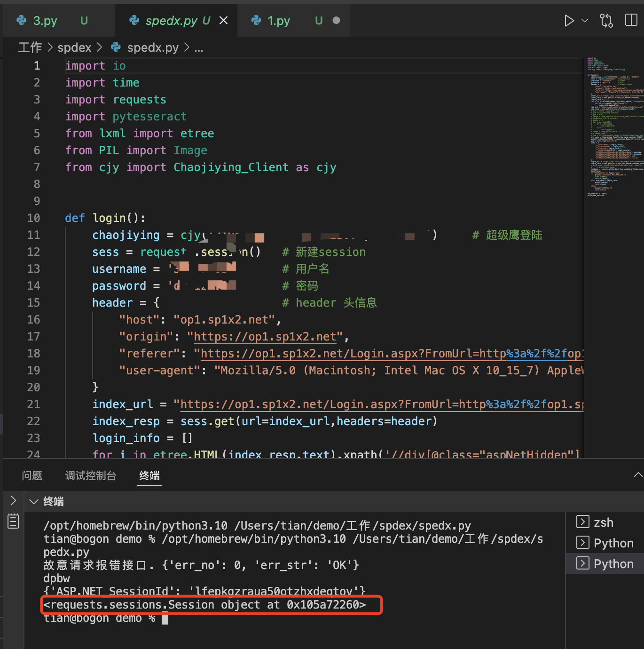Click the 'header = {' line
This screenshot has width=644, height=649.
pyautogui.click(x=126, y=303)
